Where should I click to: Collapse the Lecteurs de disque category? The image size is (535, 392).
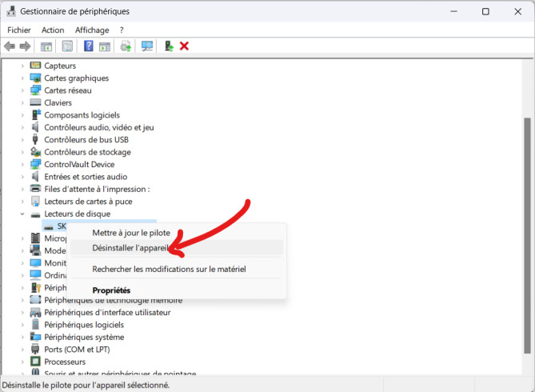pyautogui.click(x=23, y=214)
